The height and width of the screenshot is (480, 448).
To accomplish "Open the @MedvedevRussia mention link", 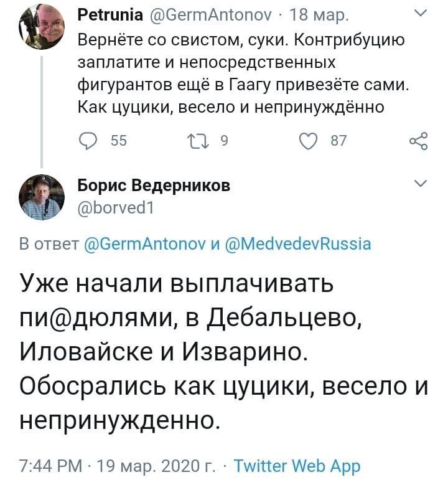I will (298, 244).
